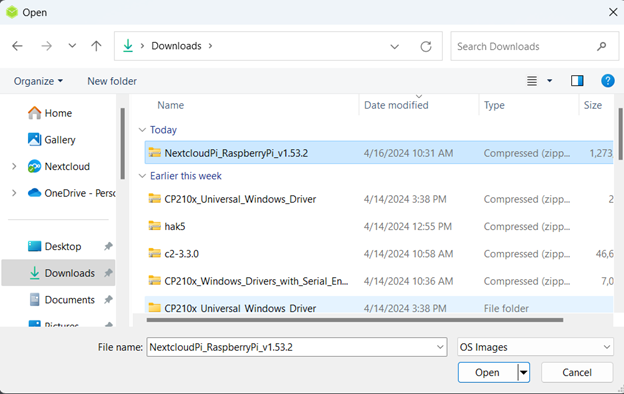This screenshot has height=394, width=624.
Task: Toggle the preview pane
Action: [577, 81]
